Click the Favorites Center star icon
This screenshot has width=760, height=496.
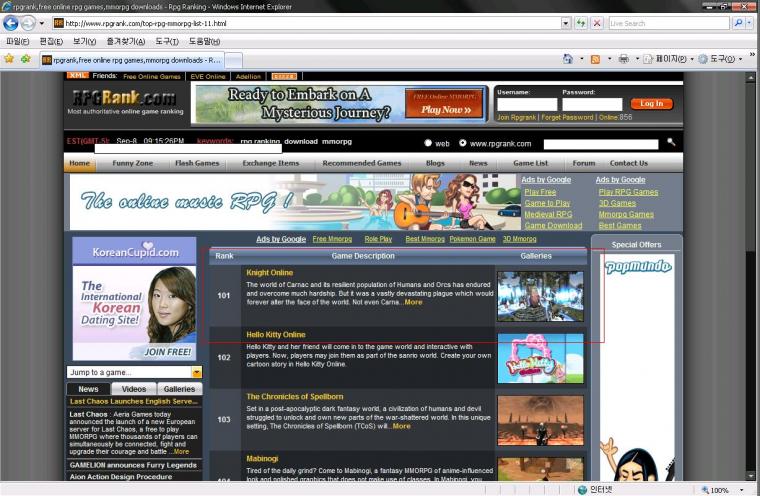(x=9, y=59)
